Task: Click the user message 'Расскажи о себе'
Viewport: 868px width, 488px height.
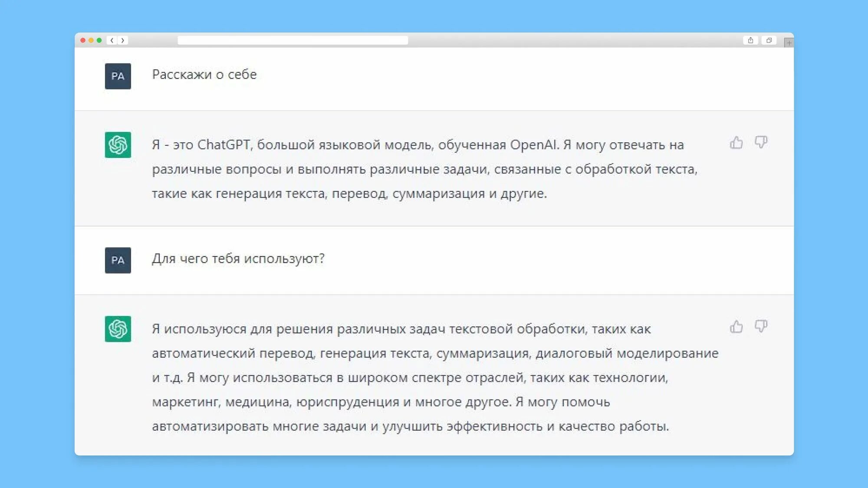Action: coord(204,75)
